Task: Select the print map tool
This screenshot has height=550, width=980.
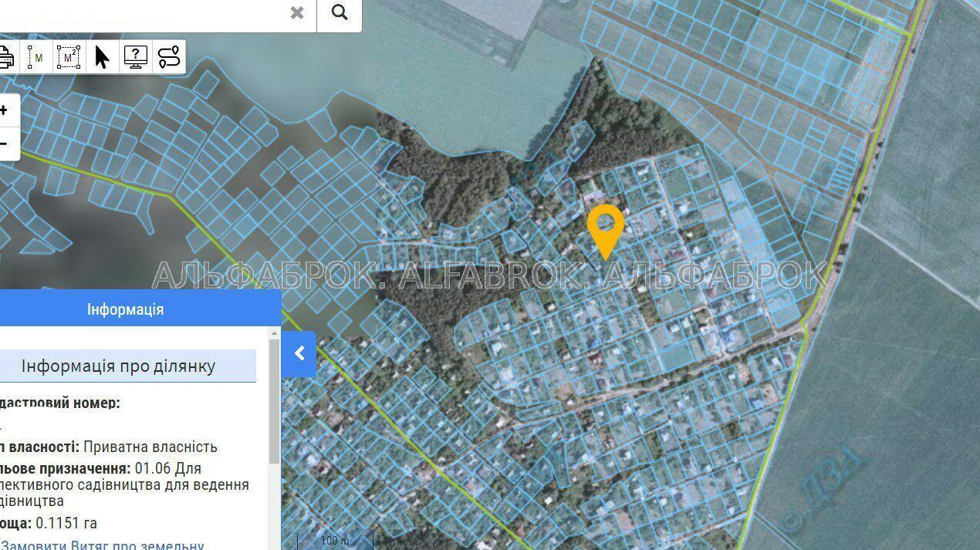Action: 5,57
